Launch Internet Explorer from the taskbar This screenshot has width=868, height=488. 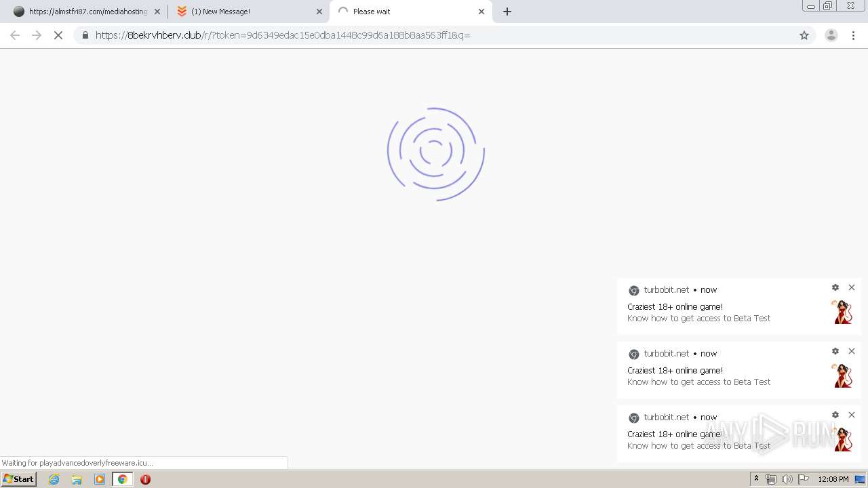click(54, 479)
